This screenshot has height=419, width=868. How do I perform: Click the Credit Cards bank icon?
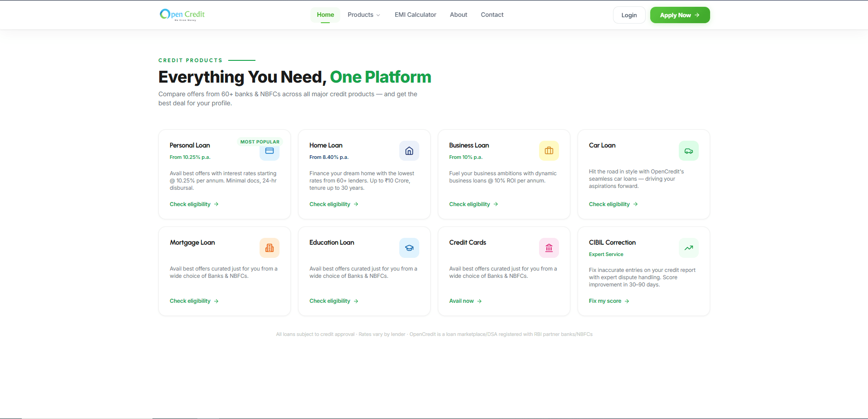click(x=549, y=248)
